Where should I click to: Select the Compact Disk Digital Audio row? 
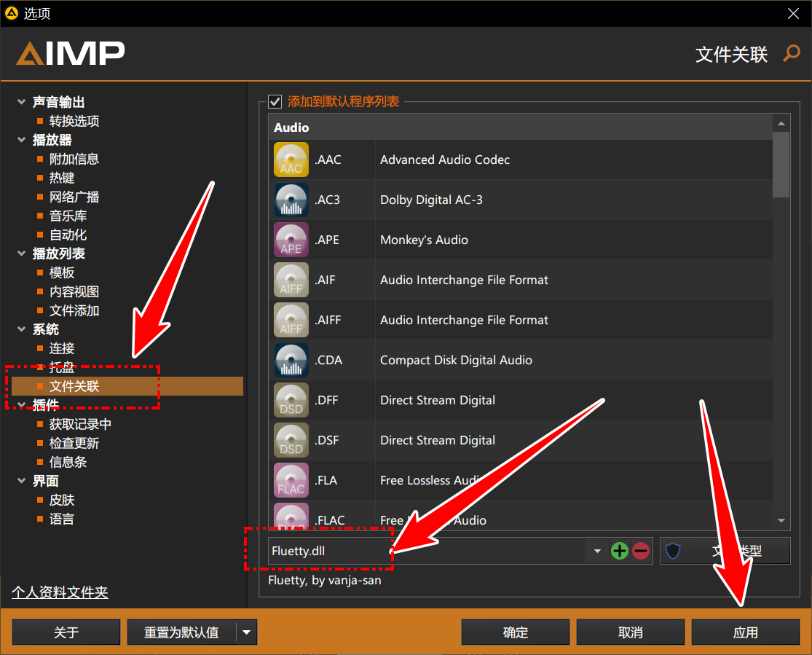521,360
